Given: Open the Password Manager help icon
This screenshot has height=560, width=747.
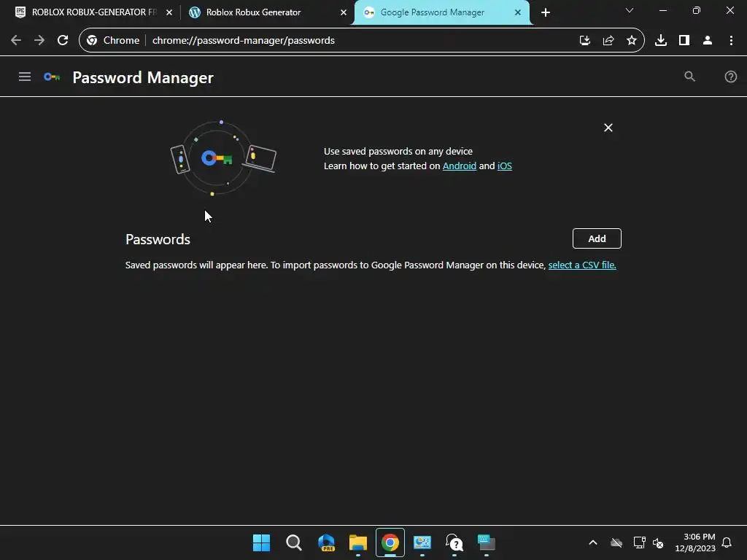Looking at the screenshot, I should tap(730, 77).
